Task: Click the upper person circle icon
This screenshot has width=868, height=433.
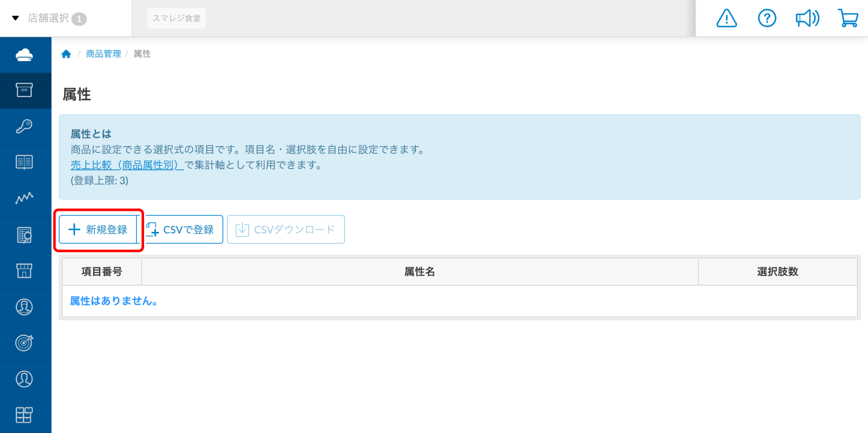Action: click(x=25, y=307)
